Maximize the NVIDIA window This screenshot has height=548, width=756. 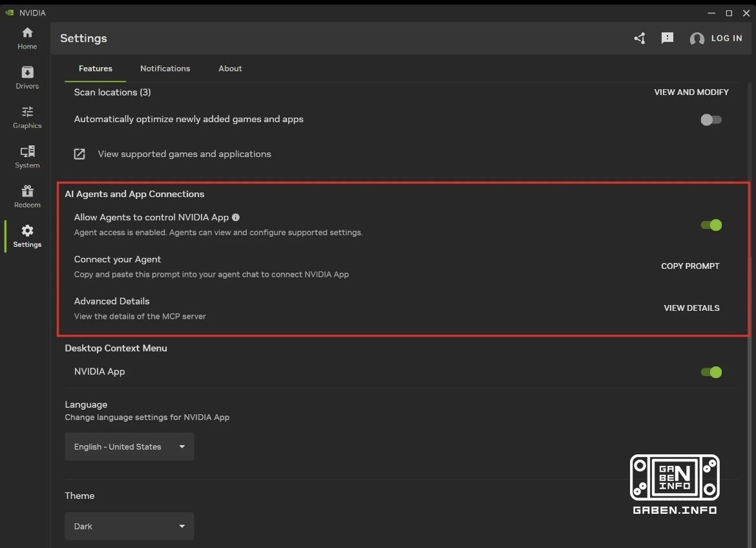point(729,13)
